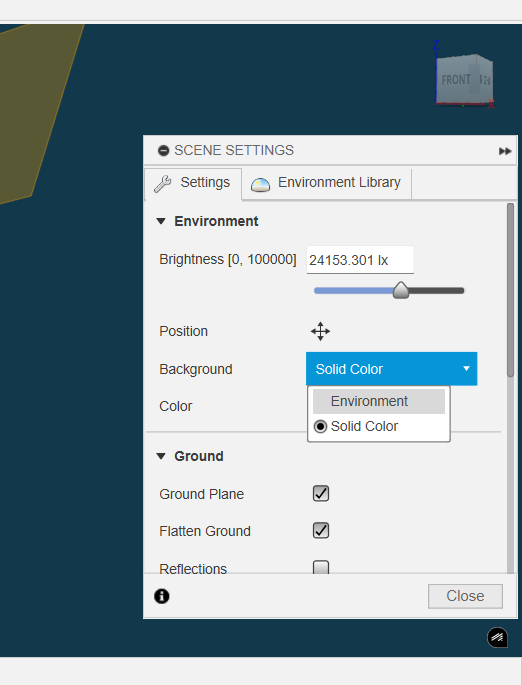Click the Flatten Ground label

pos(205,531)
